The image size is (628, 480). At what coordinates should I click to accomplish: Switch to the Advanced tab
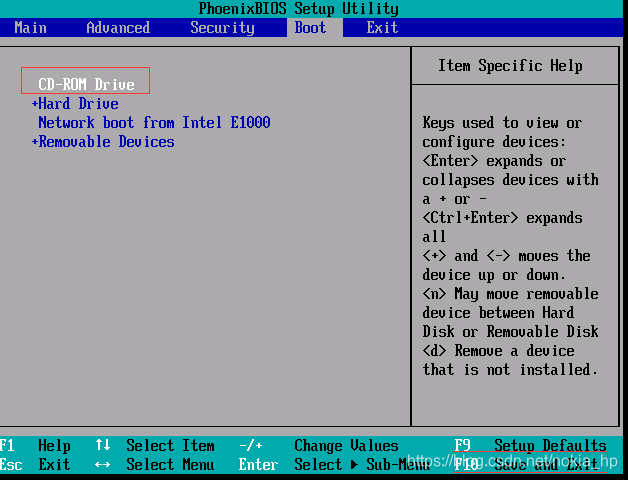(118, 28)
